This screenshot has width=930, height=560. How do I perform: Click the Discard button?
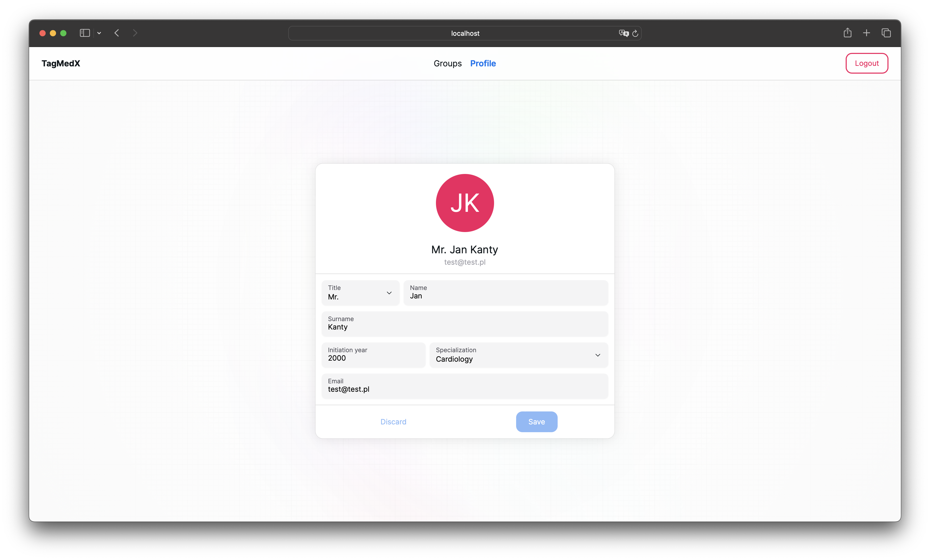click(x=393, y=421)
